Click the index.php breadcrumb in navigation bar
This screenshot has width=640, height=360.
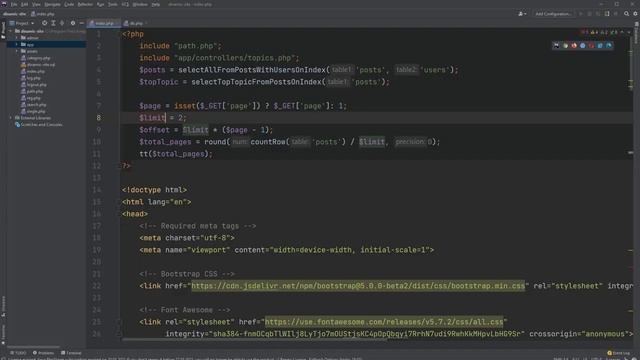click(x=43, y=14)
